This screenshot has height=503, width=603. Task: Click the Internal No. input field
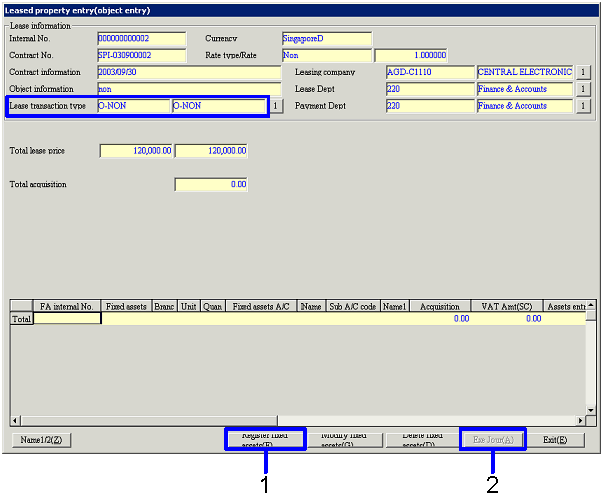pos(142,39)
